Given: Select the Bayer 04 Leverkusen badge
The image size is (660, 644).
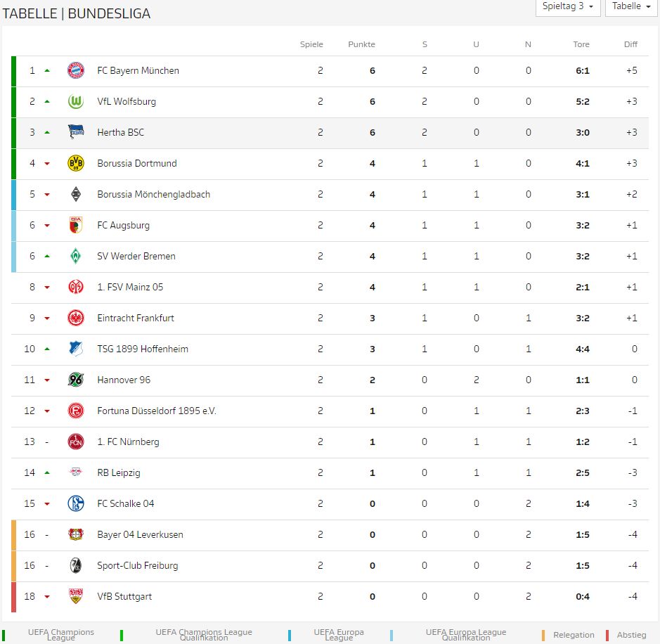Looking at the screenshot, I should tap(76, 534).
